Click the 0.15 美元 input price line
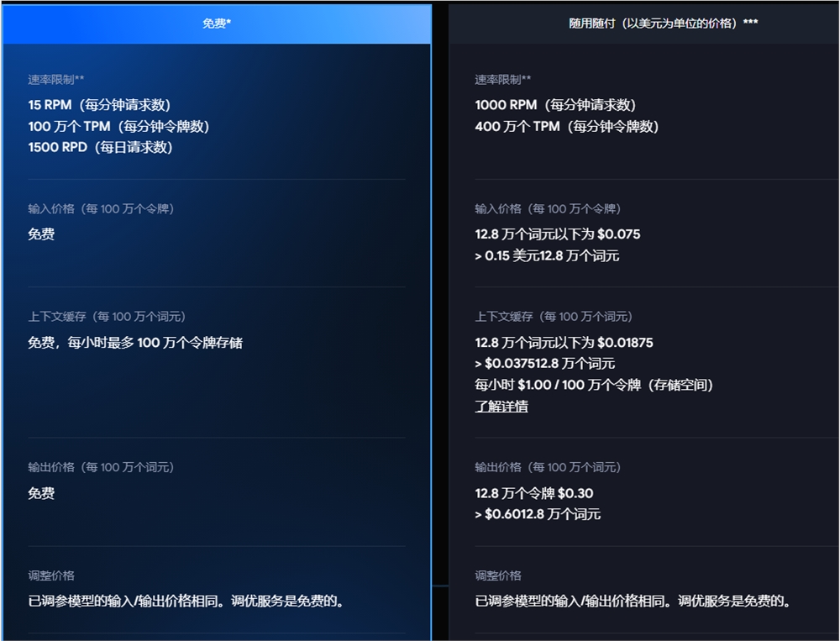Screen dimensions: 840x641 [x=547, y=255]
